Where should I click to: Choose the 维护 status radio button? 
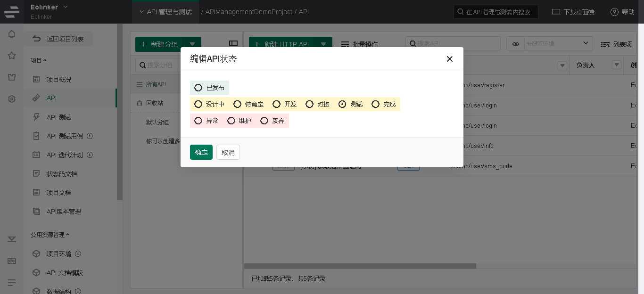pyautogui.click(x=231, y=121)
